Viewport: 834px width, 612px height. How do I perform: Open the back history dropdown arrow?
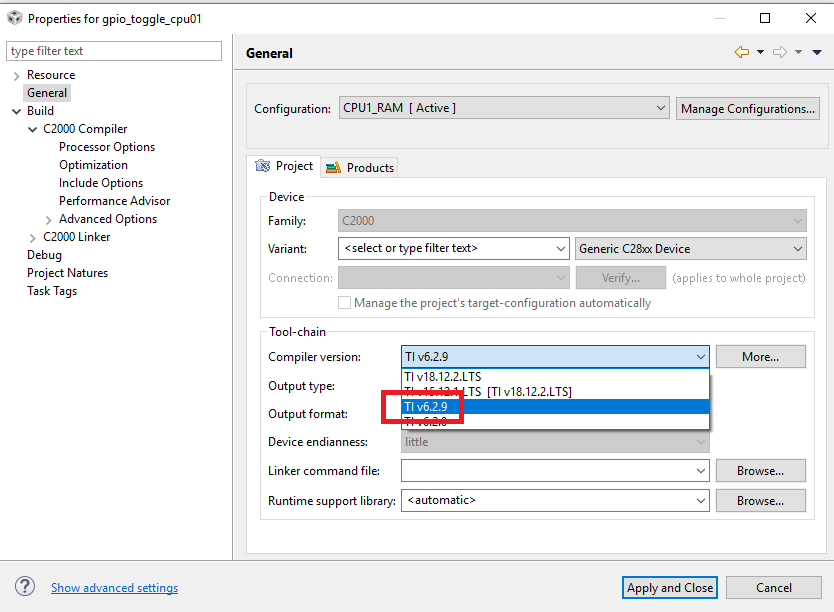761,52
